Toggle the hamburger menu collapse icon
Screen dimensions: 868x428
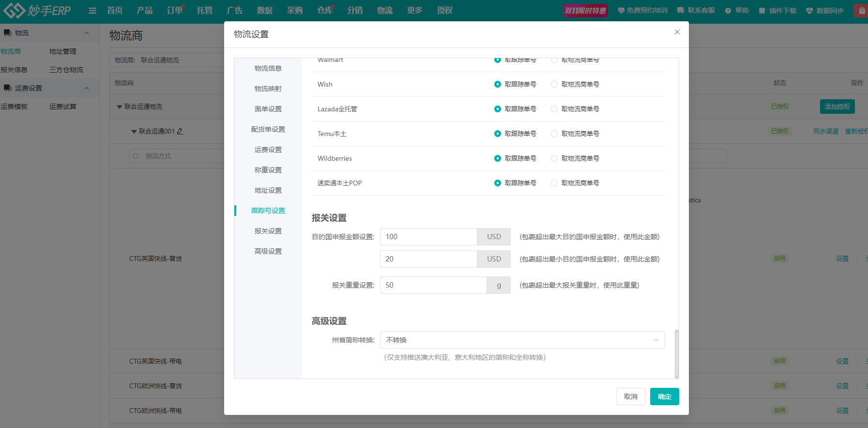click(92, 11)
